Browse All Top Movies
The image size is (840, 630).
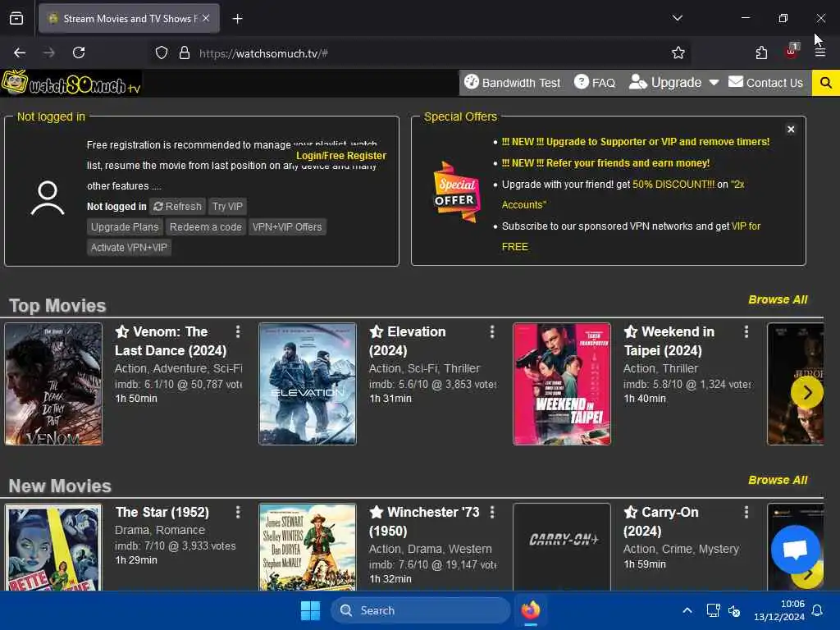tap(778, 300)
